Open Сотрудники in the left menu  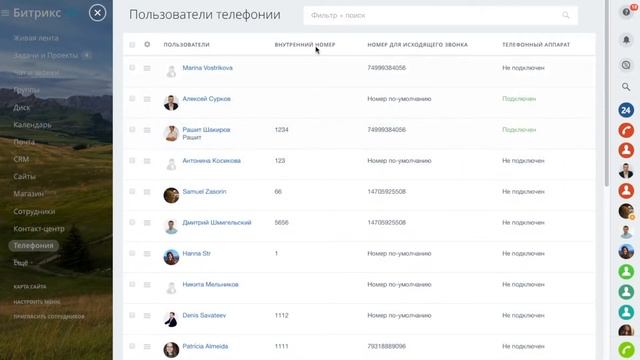34,211
